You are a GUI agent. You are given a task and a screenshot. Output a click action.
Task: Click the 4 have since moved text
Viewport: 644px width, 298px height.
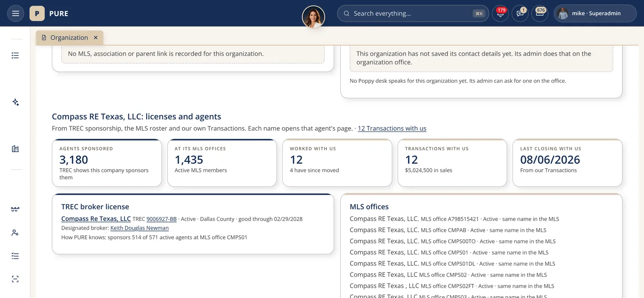(314, 170)
